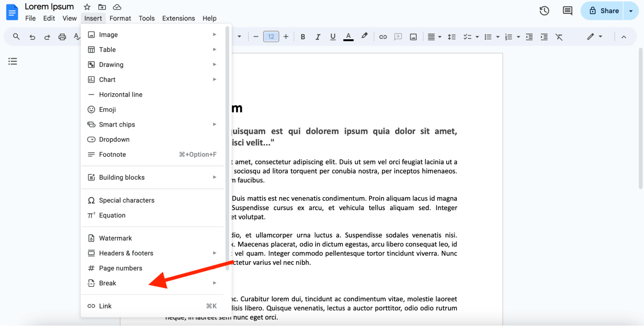
Task: Insert a link from the toolbar
Action: [x=383, y=36]
